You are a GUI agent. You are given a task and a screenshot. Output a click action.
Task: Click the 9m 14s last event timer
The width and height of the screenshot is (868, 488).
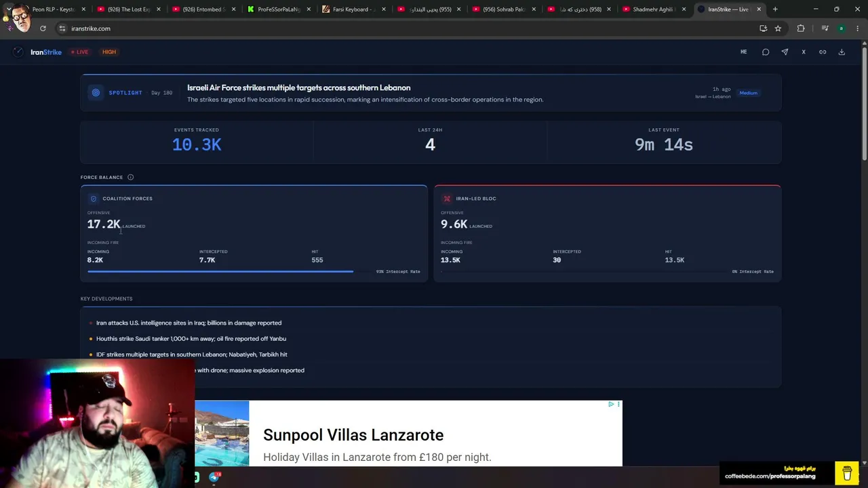pos(664,144)
